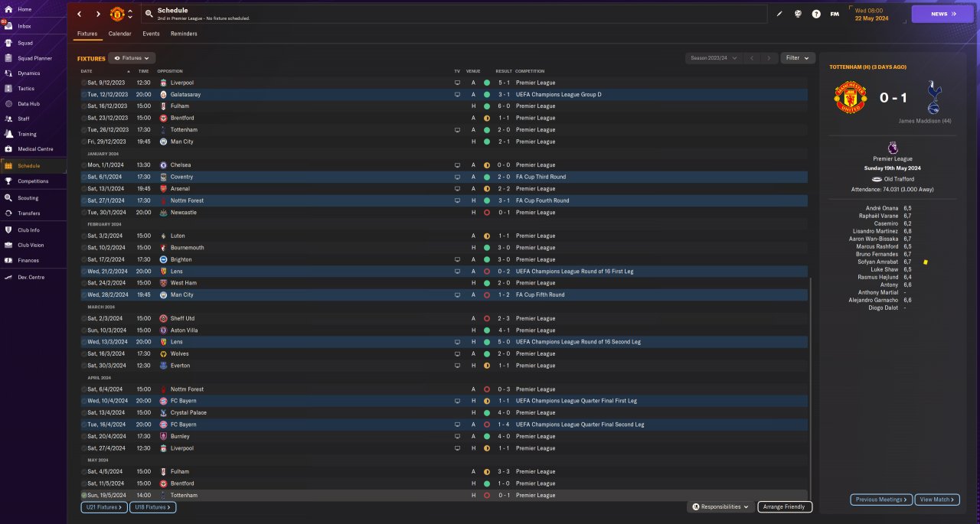Click the forward navigation arrow
The image size is (980, 524).
click(98, 14)
